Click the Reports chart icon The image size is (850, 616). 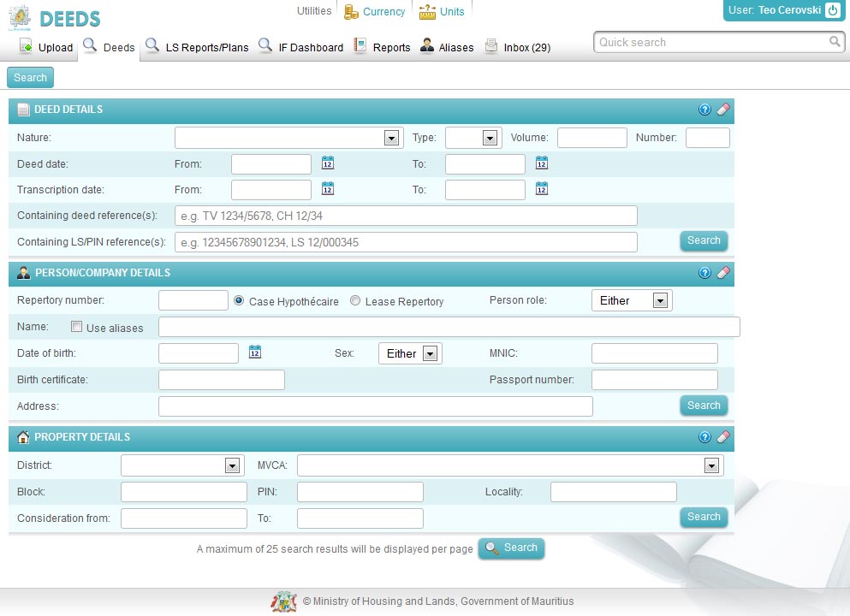[360, 45]
